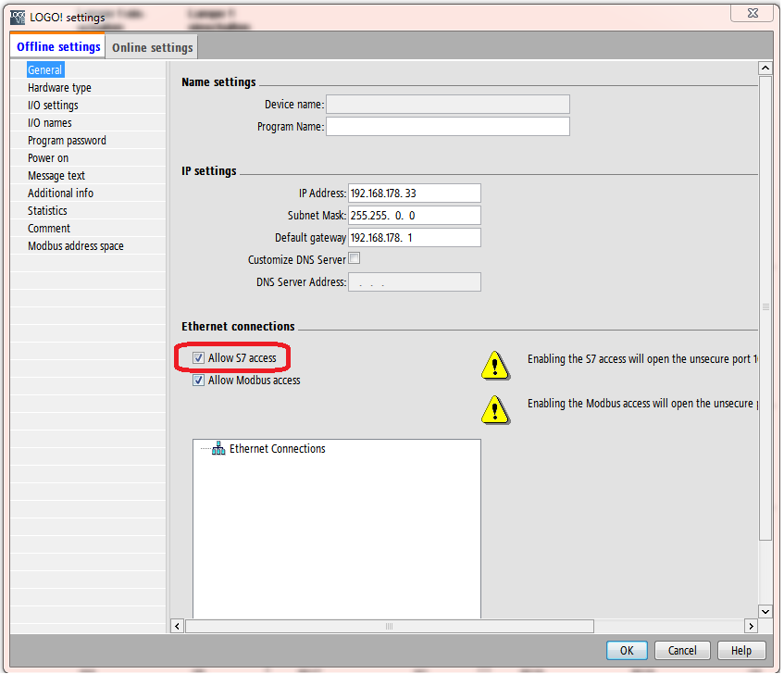Disable the Allow S7 access checkbox
784x674 pixels.
click(198, 358)
